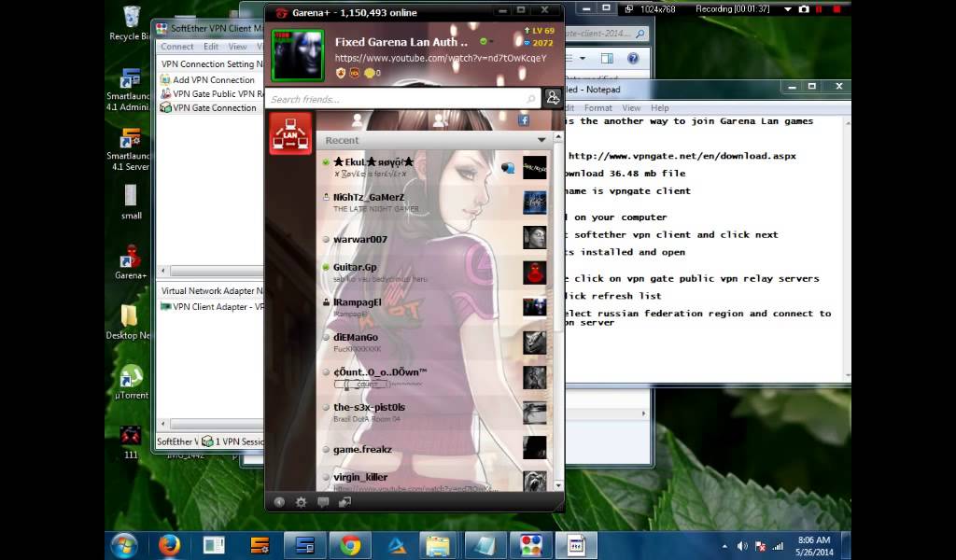Click the preview pane icon in Explorer window
956x560 pixels.
tap(607, 59)
